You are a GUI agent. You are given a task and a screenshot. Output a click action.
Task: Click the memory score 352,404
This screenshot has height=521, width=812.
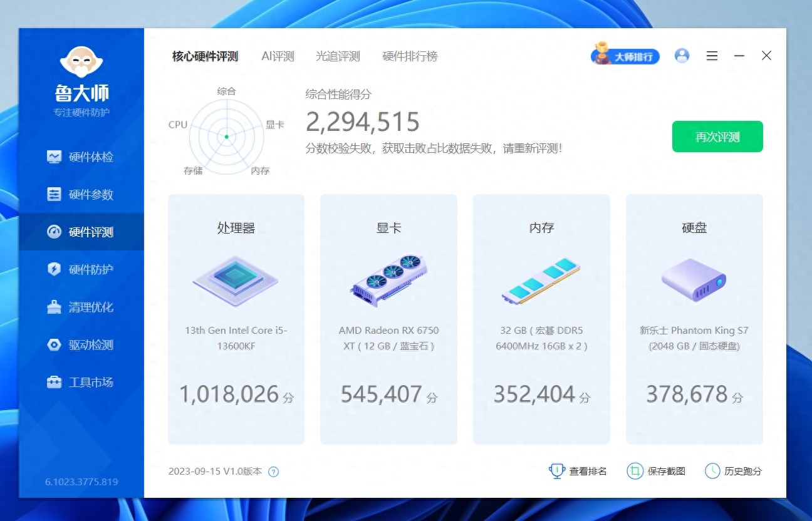[x=534, y=394]
